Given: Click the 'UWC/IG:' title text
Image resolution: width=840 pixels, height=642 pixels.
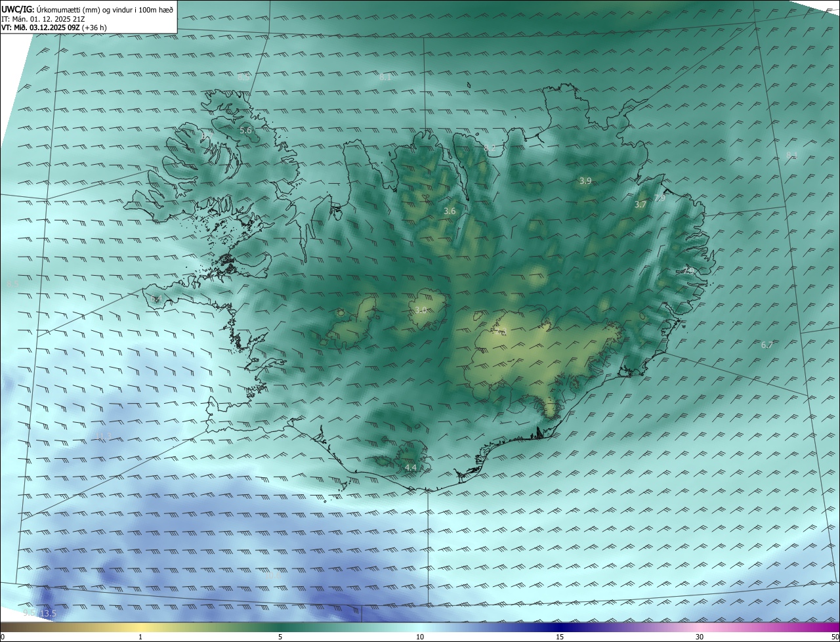Looking at the screenshot, I should pyautogui.click(x=18, y=10).
